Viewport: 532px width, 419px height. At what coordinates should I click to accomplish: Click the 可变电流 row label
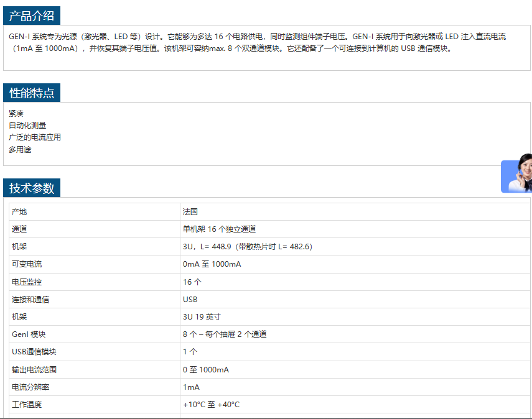[x=27, y=264]
